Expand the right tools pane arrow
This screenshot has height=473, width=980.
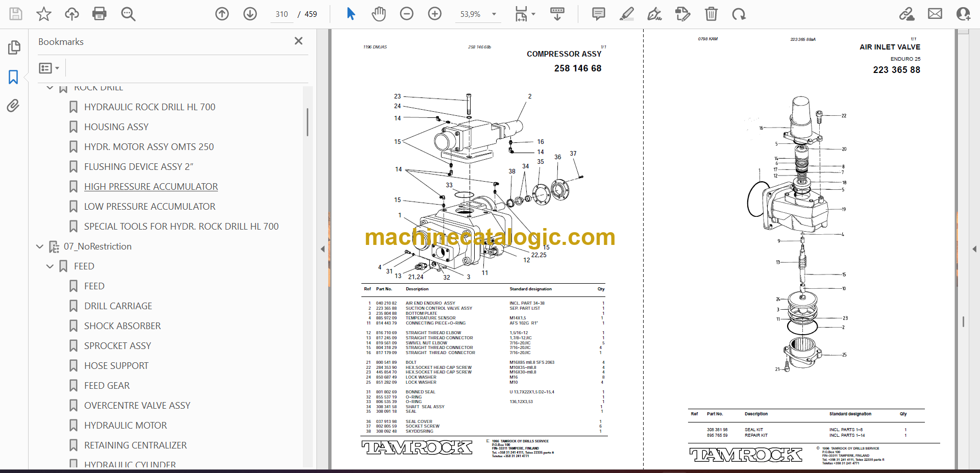pyautogui.click(x=974, y=249)
